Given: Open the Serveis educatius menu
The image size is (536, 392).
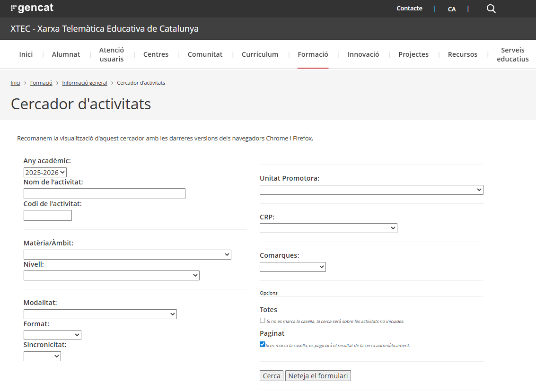Looking at the screenshot, I should 512,54.
